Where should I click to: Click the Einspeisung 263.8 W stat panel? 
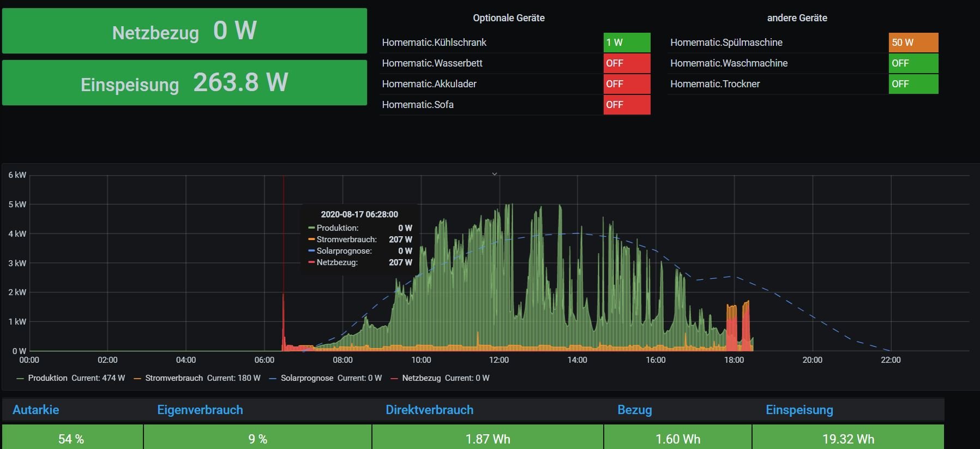click(x=184, y=83)
